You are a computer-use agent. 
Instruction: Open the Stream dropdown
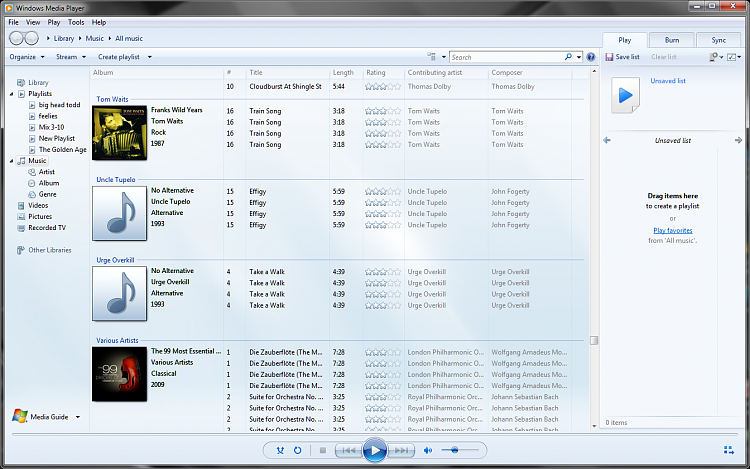pyautogui.click(x=71, y=57)
